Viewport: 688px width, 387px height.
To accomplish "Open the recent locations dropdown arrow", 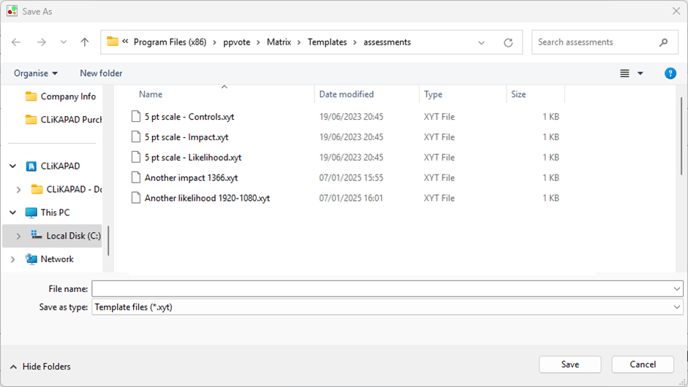I will coord(64,42).
